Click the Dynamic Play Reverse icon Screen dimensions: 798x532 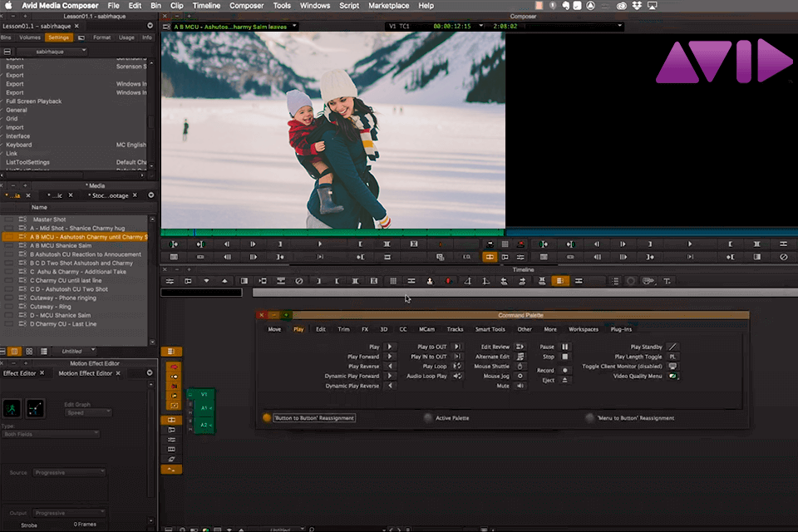(x=390, y=386)
